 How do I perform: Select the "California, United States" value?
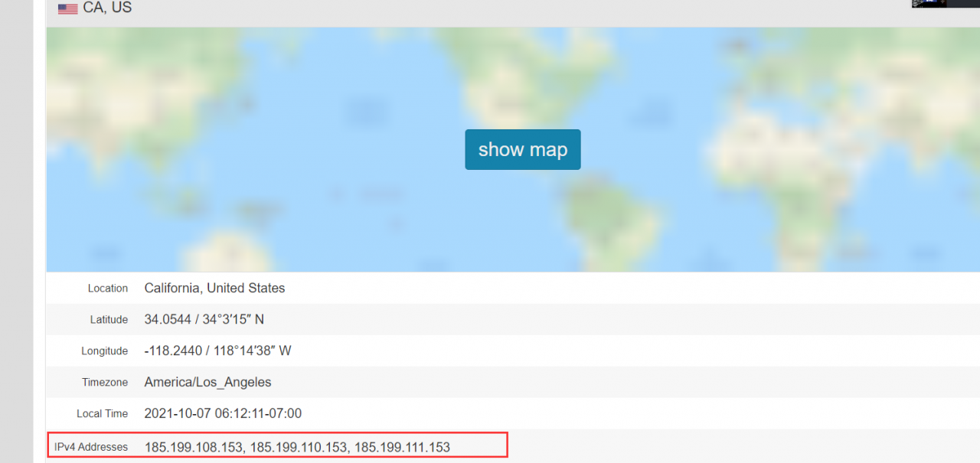[x=214, y=289]
